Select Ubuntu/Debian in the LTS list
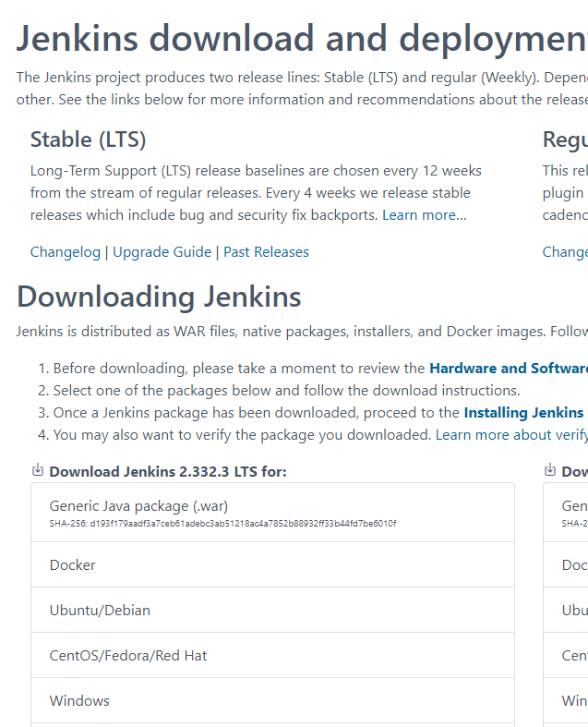Image resolution: width=588 pixels, height=727 pixels. [100, 611]
